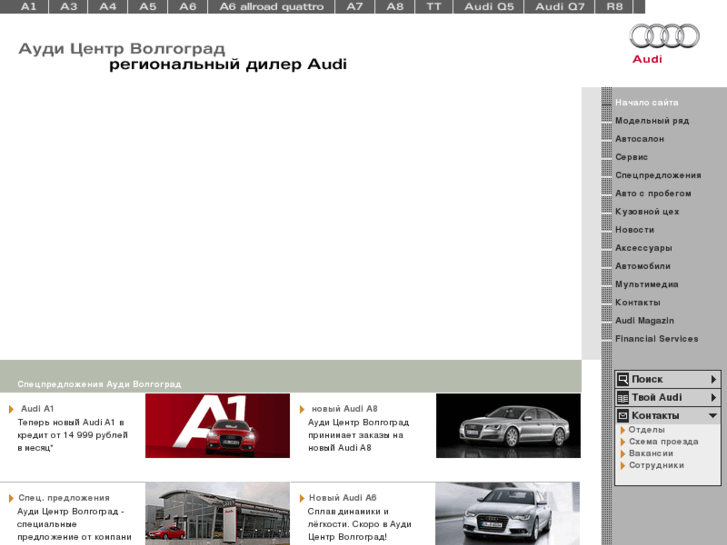Image resolution: width=727 pixels, height=545 pixels.
Task: Click the Ауди Центр Волгоград heading
Action: [121, 48]
